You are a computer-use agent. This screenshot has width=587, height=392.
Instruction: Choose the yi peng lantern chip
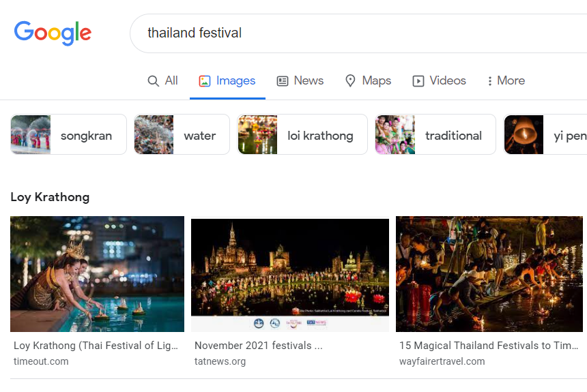click(x=546, y=135)
